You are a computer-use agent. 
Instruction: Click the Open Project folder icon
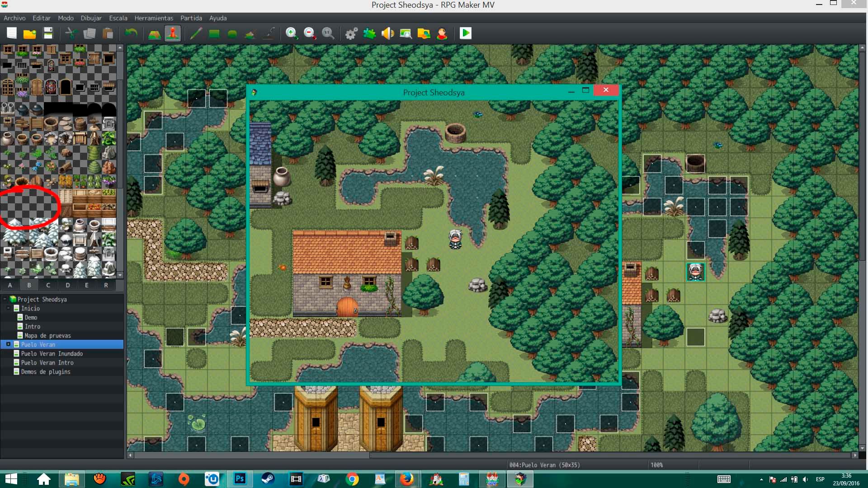tap(30, 33)
